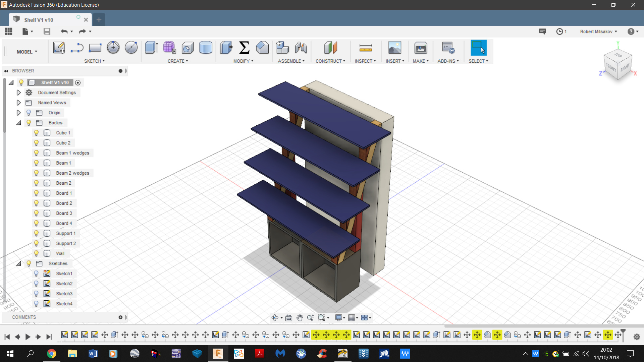Expand the Document Settings node

coord(19,93)
